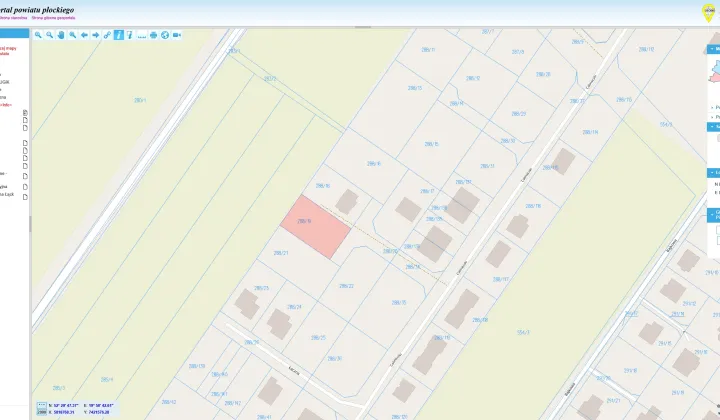Collapse right panel section starting with 'G'

coord(713,213)
